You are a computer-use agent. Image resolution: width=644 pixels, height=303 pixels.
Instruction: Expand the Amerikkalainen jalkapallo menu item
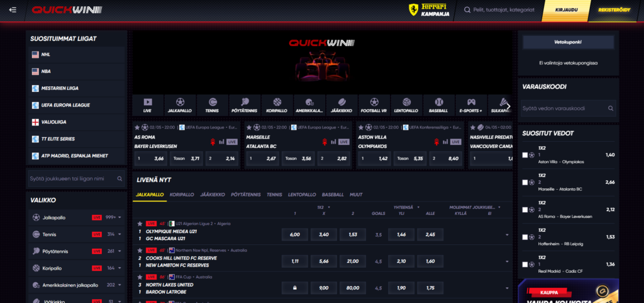tap(119, 285)
